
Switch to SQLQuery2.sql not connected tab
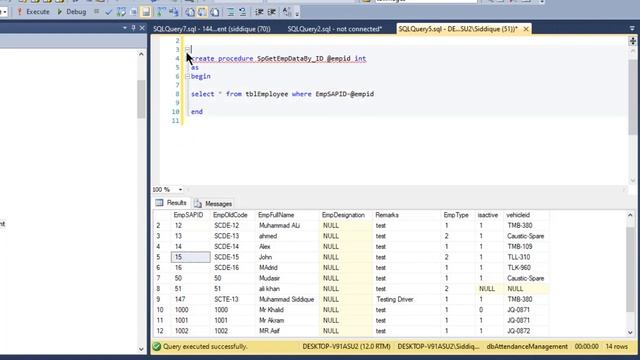pos(335,29)
